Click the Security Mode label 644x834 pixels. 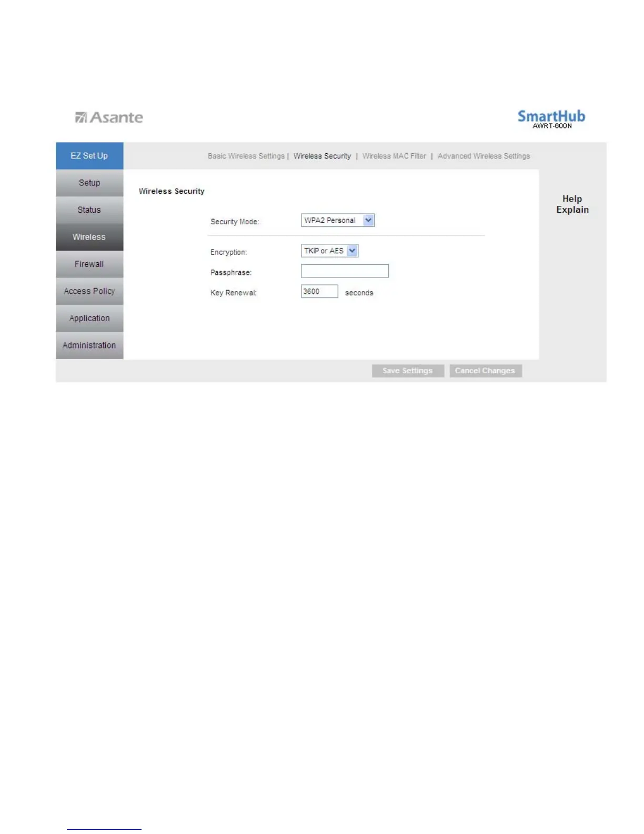point(235,222)
